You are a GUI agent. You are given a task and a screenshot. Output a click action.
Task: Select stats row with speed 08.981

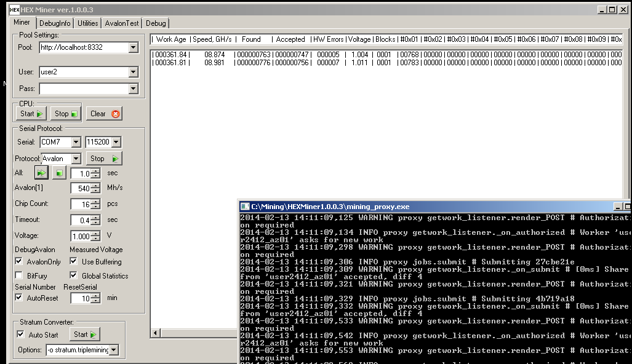(387, 63)
